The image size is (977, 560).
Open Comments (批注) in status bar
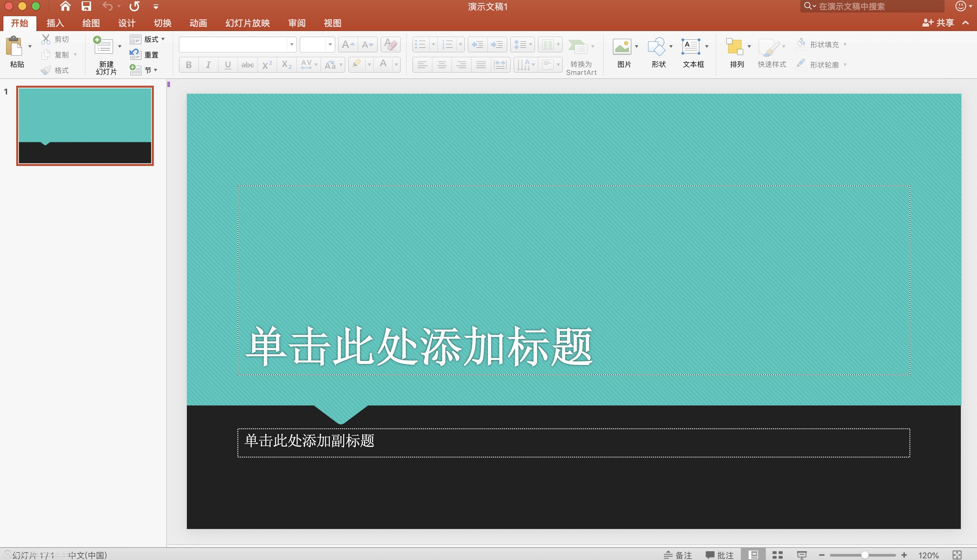tap(720, 555)
